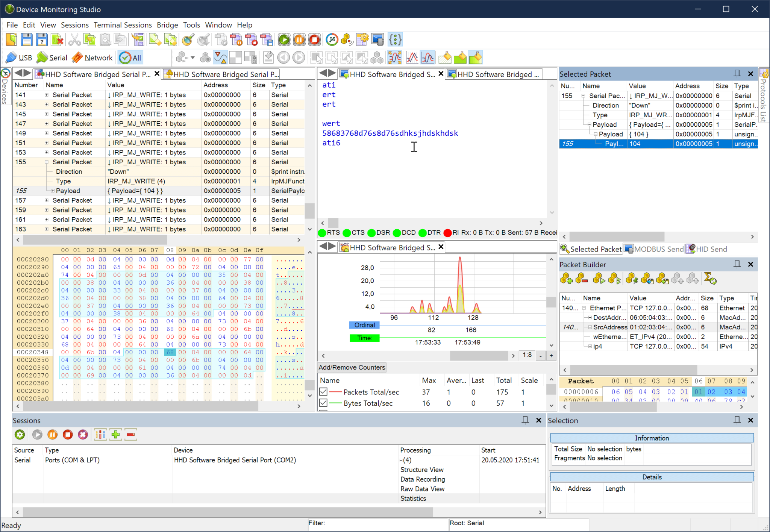Screen dimensions: 770x532
Task: Click the green plus icon in Sessions
Action: tap(116, 435)
